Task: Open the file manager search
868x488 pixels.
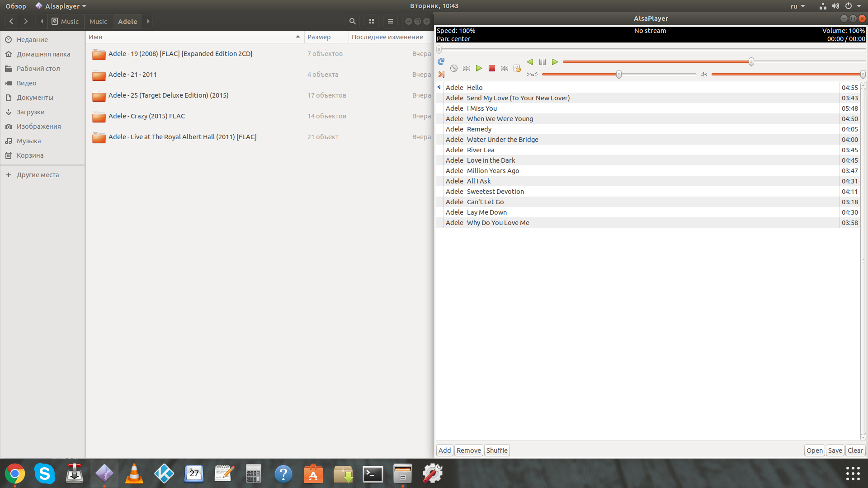Action: coord(353,21)
